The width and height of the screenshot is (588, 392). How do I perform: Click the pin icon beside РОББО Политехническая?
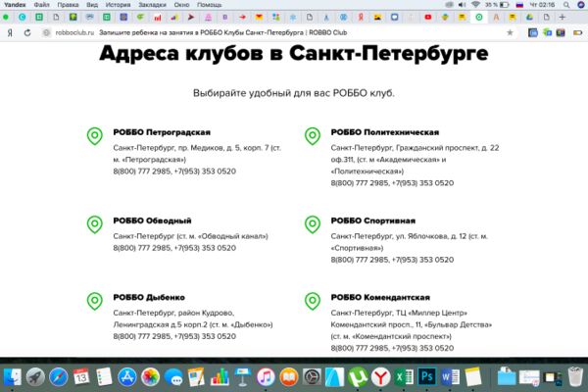pyautogui.click(x=312, y=136)
